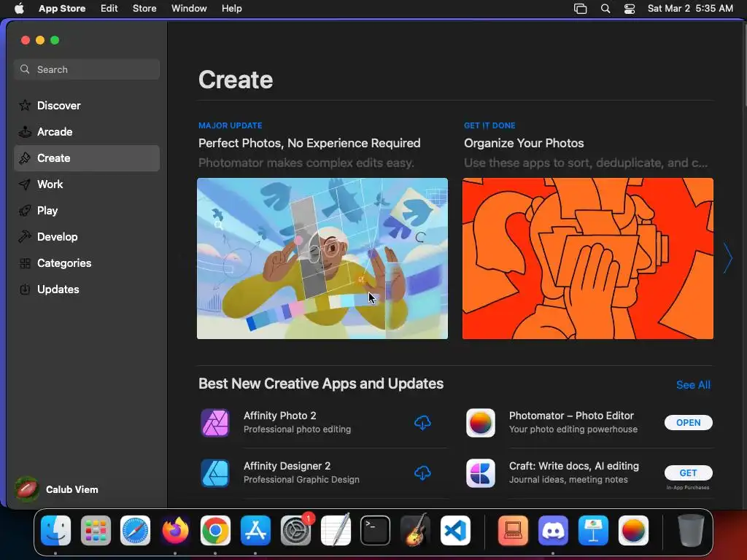Viewport: 747px width, 560px height.
Task: Open Finder from the Dock
Action: tap(55, 531)
